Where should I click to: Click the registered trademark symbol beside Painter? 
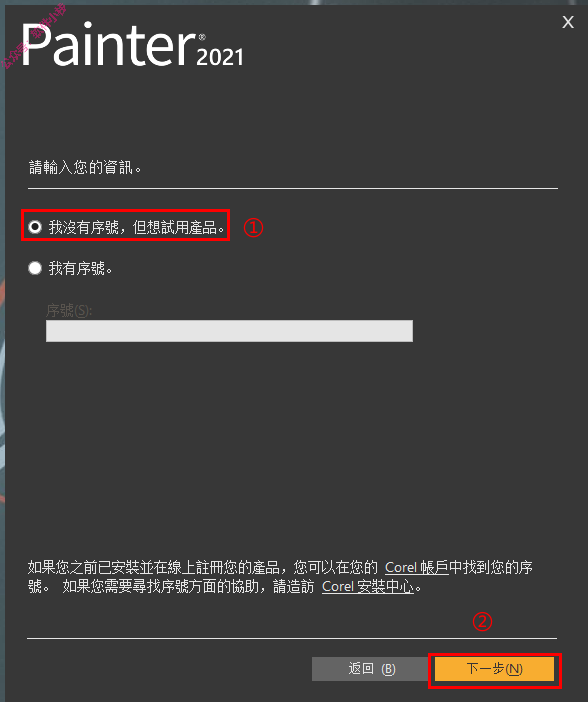point(202,37)
